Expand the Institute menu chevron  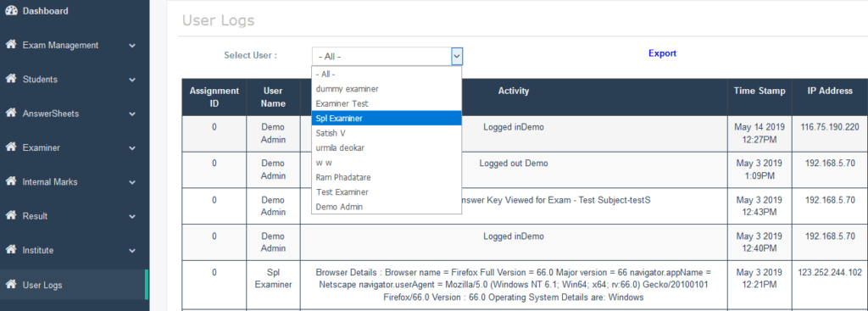132,251
